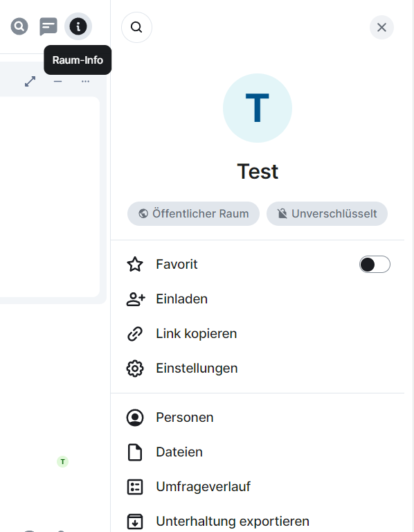Viewport: 414px width, 532px height.
Task: Minimize the widget with the dash icon
Action: 57,82
